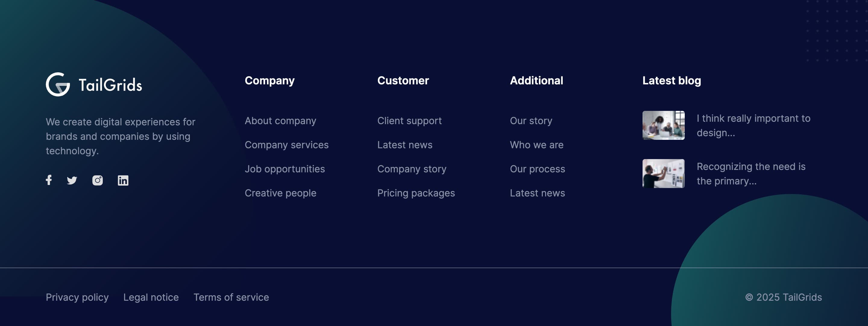Open the Privacy policy link
The image size is (868, 326).
coord(77,297)
